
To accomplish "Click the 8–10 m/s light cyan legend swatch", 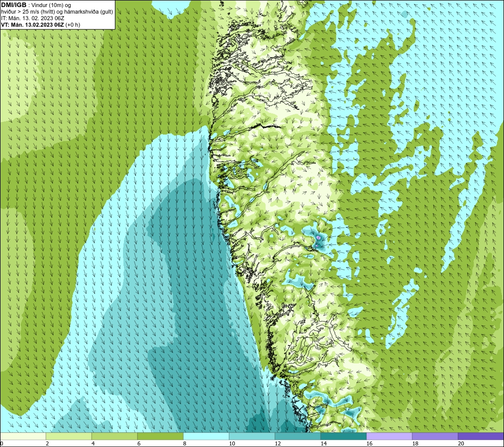I will click(206, 436).
